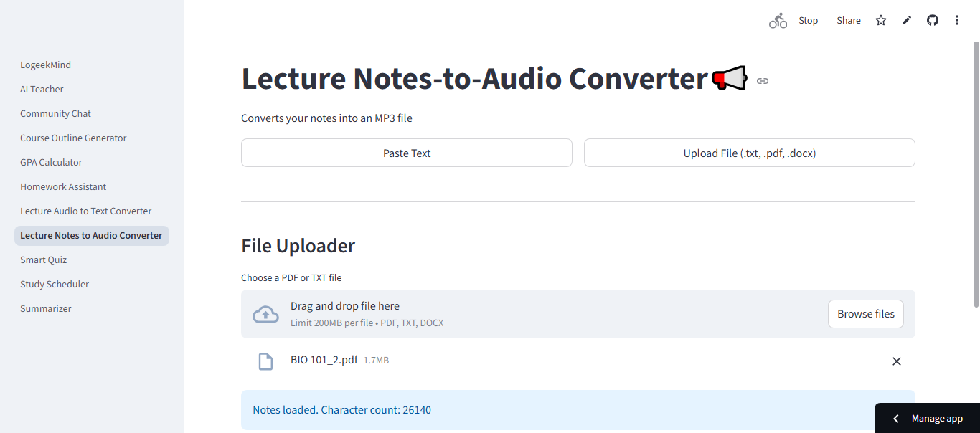Screen dimensions: 980x433
Task: Open the three-dot overflow menu
Action: pos(957,20)
